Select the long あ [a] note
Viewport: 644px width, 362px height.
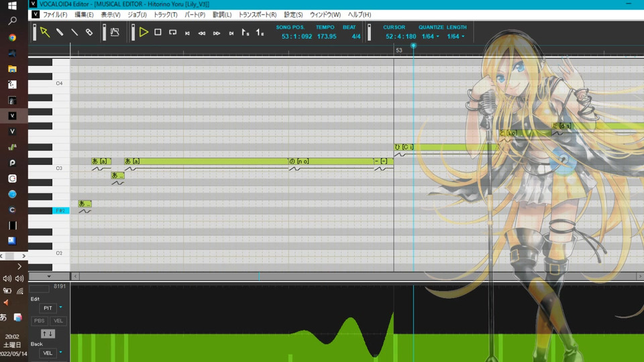point(206,162)
